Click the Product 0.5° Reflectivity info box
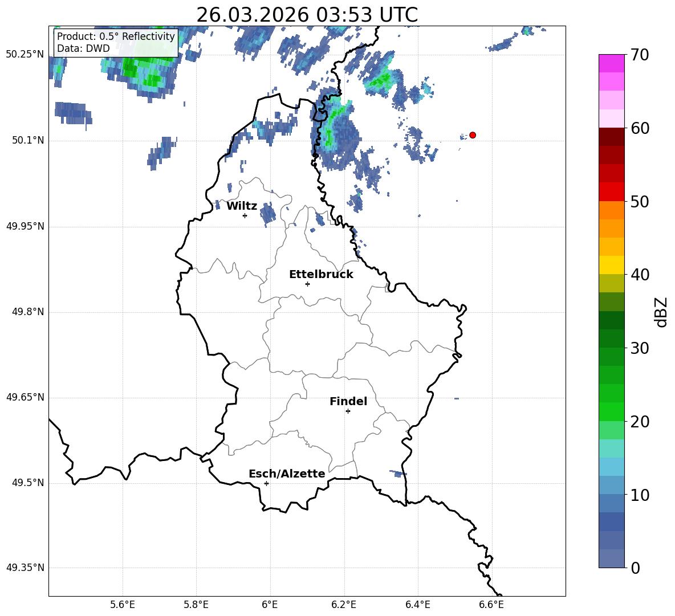 (x=116, y=42)
